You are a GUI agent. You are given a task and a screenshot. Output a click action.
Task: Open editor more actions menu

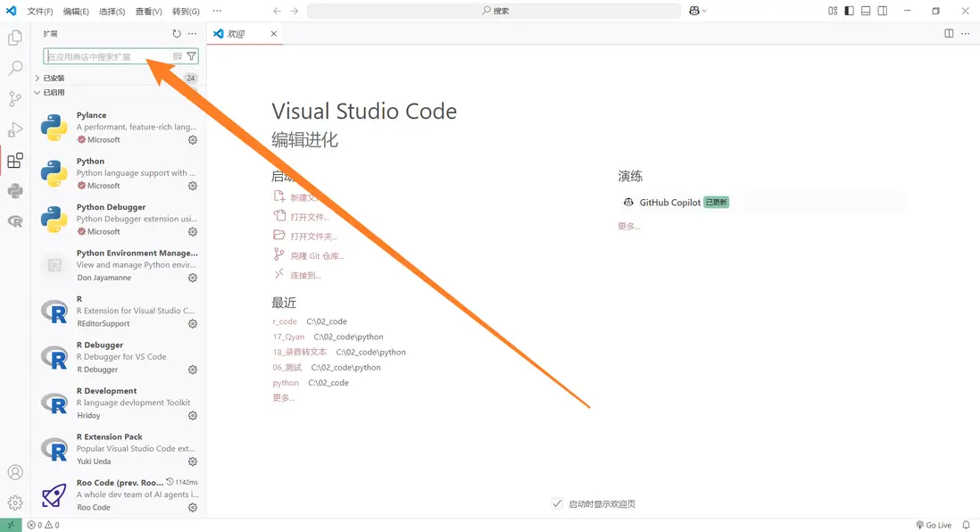click(965, 34)
